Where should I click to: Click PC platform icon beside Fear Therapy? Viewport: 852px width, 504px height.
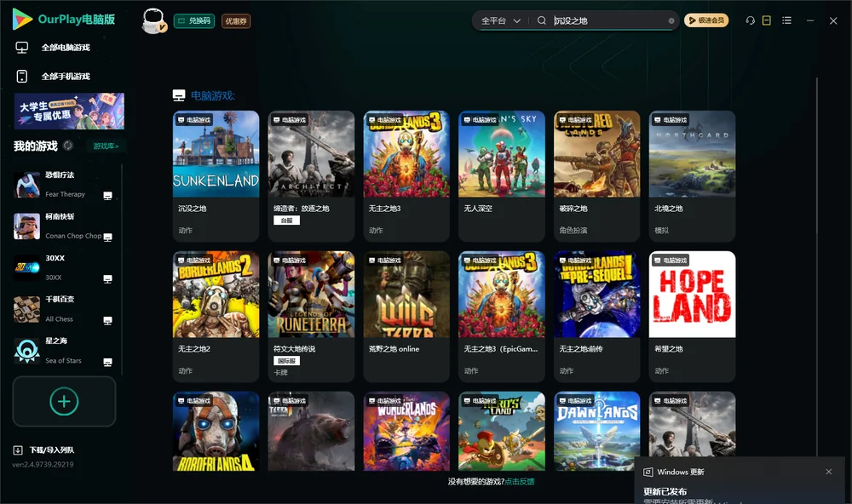[107, 196]
